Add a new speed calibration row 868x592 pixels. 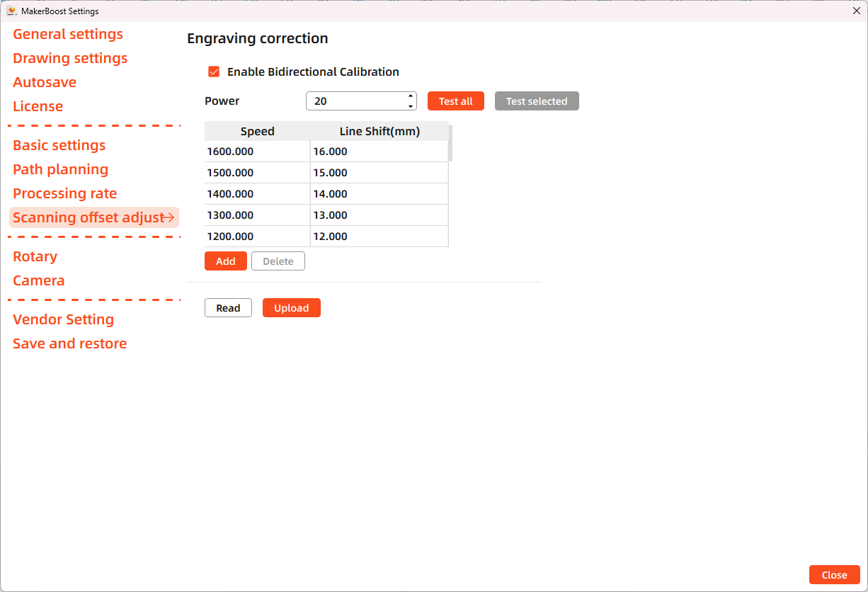[225, 261]
